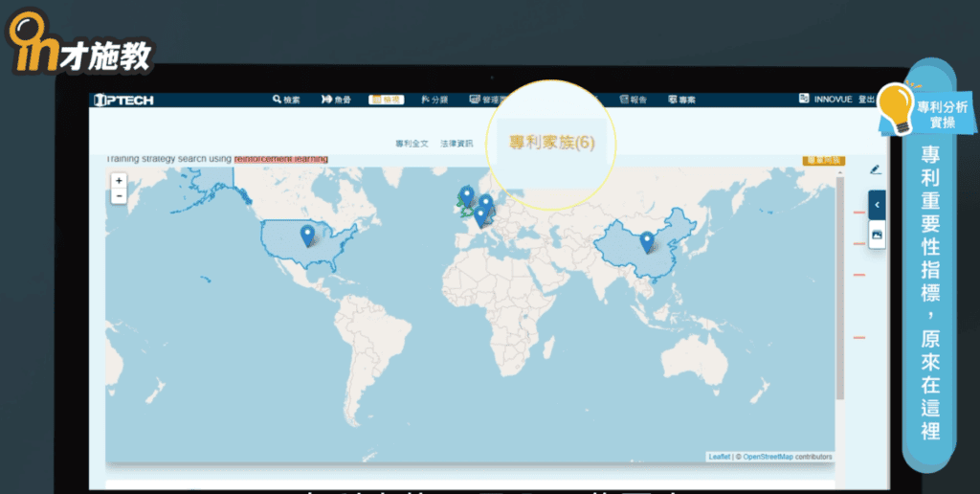Viewport: 980px width, 494px height.
Task: Zoom out the map with minus button
Action: pos(119,195)
